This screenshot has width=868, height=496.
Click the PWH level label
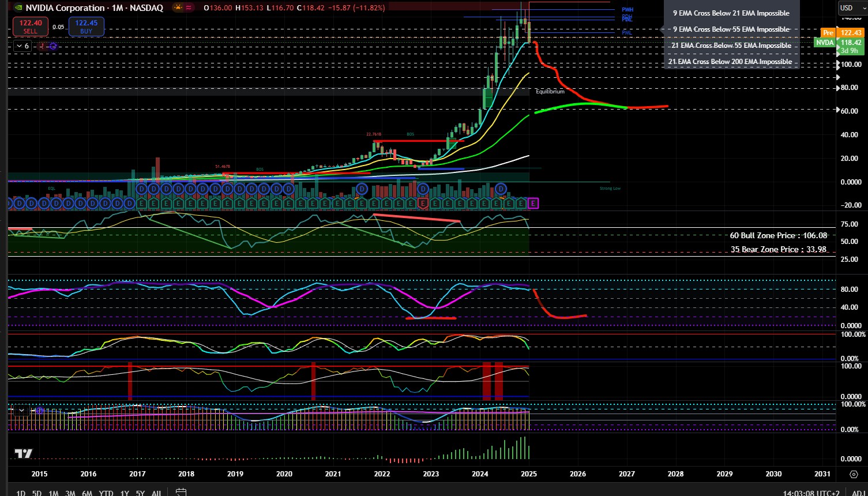click(x=627, y=10)
